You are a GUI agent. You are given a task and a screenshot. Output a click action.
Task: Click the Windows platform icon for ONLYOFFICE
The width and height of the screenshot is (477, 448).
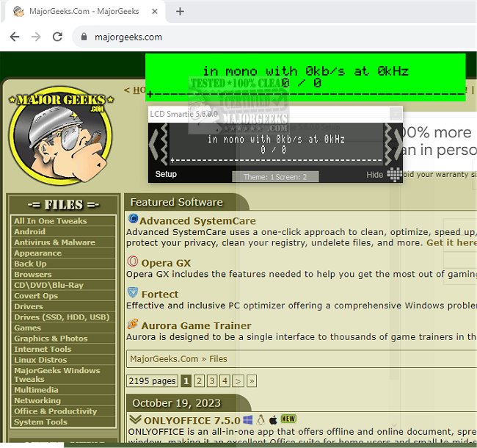(247, 420)
